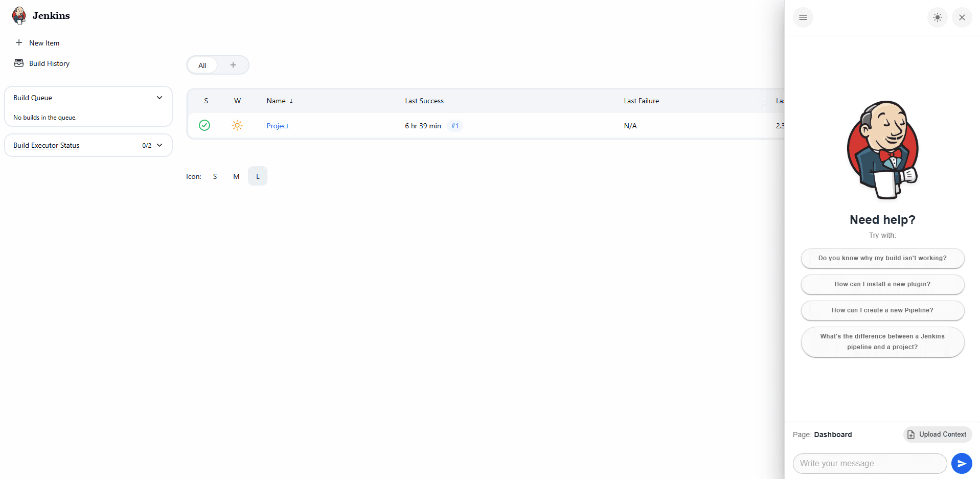Close the Jenkins assistant chat panel
The height and width of the screenshot is (479, 980).
pos(962,17)
